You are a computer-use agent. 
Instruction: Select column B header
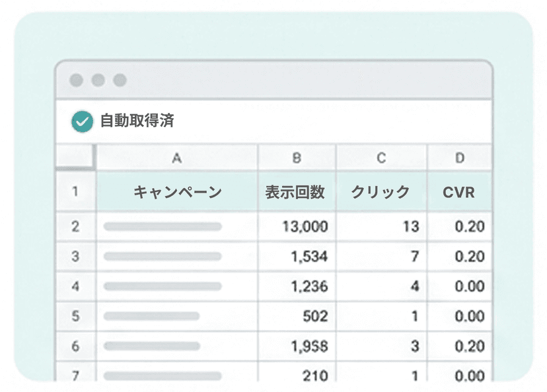[x=297, y=158]
